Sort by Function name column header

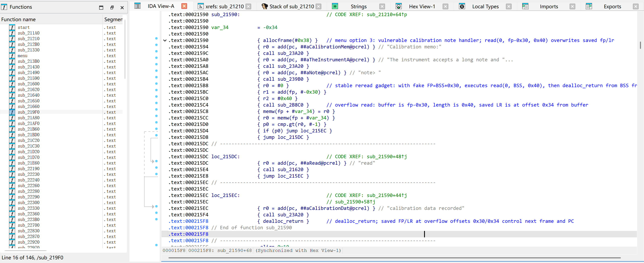tap(51, 19)
